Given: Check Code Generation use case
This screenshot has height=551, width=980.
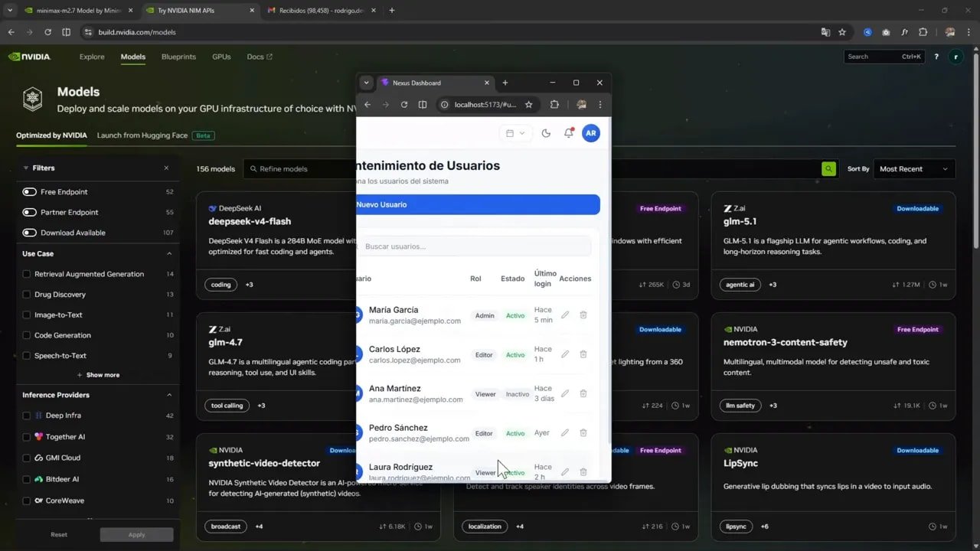Looking at the screenshot, I should tap(27, 335).
